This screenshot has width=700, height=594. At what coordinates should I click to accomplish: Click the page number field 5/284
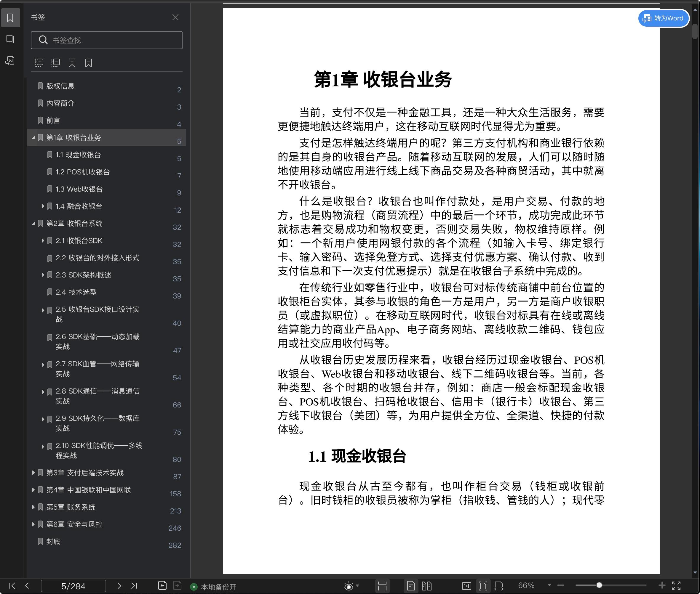(x=73, y=586)
